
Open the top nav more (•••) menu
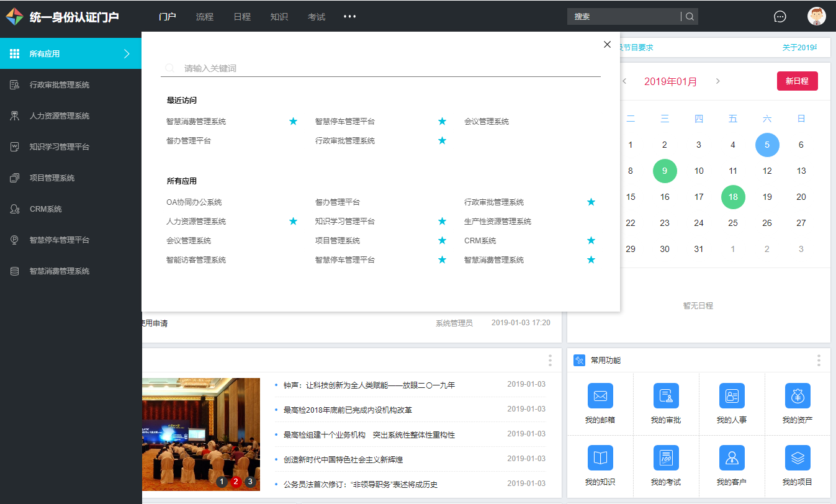[350, 17]
